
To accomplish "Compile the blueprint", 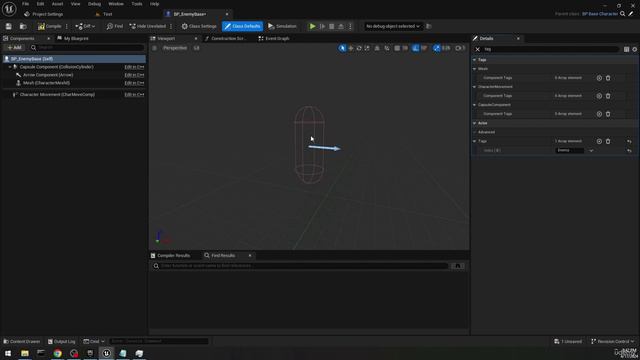I will point(49,26).
